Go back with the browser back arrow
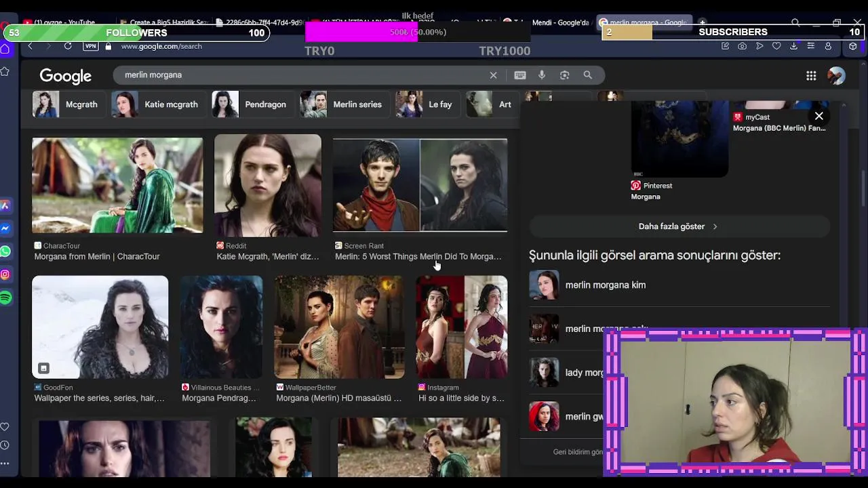 tap(30, 46)
